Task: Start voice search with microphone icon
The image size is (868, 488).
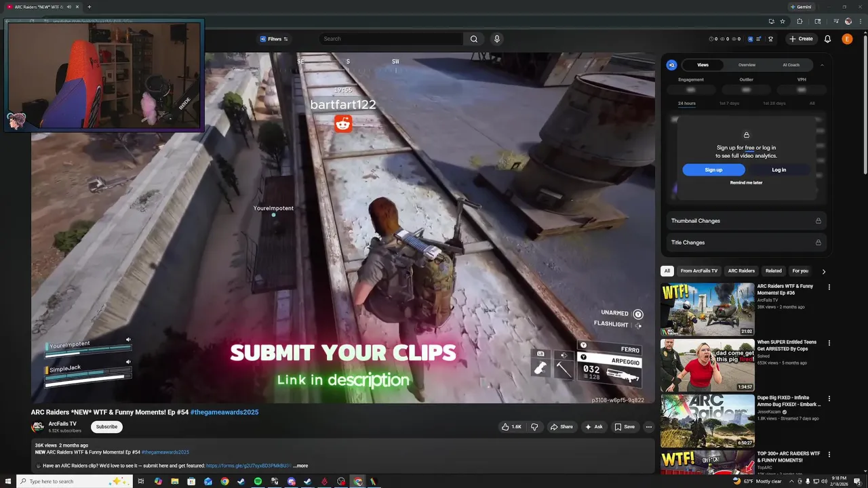Action: point(497,39)
